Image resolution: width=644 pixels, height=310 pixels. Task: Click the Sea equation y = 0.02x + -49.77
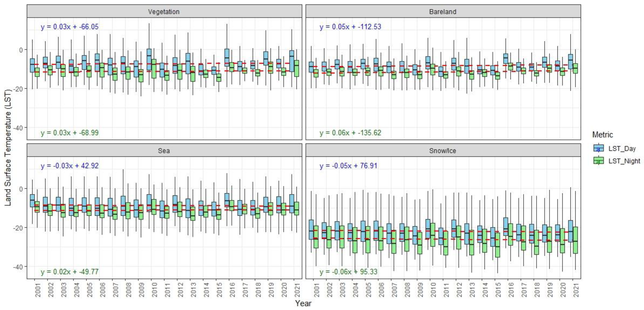pyautogui.click(x=70, y=272)
